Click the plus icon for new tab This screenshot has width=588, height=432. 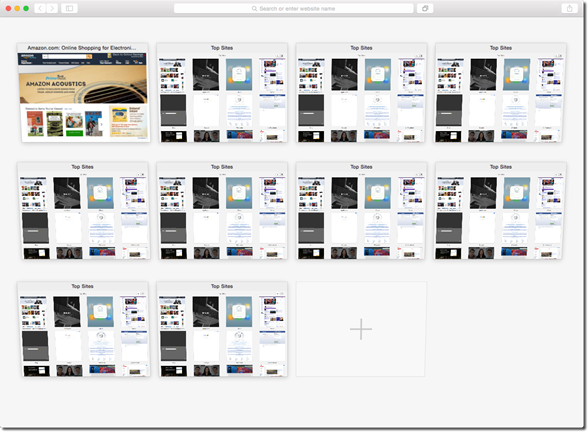tap(361, 329)
